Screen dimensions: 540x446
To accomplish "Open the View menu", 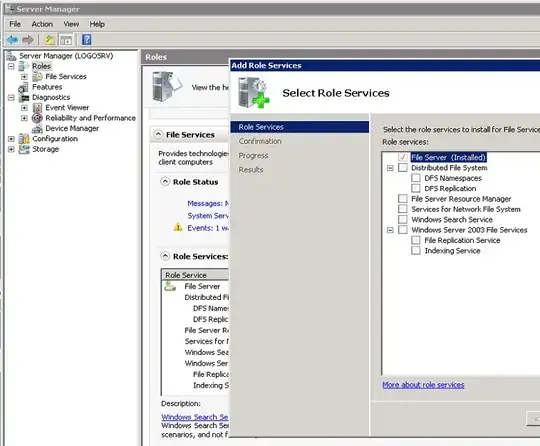I will tap(71, 24).
